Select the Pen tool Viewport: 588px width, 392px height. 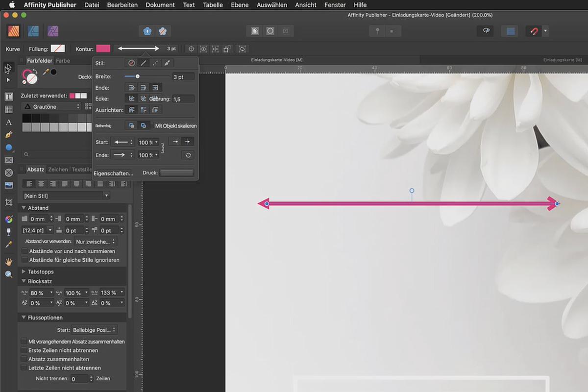pos(8,134)
